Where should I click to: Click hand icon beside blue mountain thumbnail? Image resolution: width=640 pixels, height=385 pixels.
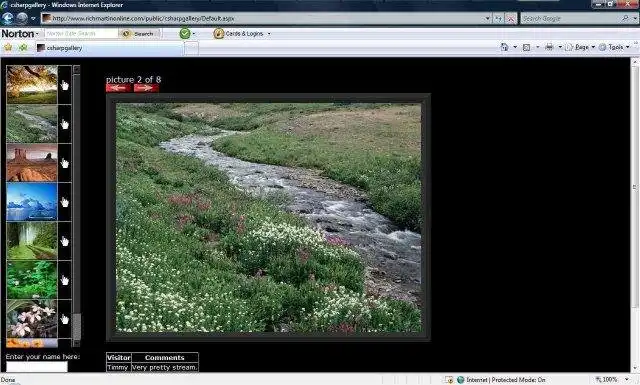tap(64, 202)
